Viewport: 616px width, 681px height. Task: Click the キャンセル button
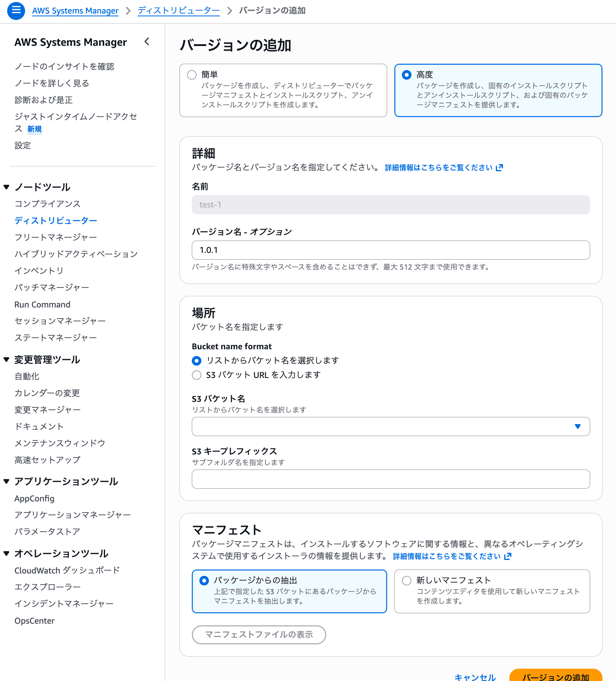click(x=475, y=677)
